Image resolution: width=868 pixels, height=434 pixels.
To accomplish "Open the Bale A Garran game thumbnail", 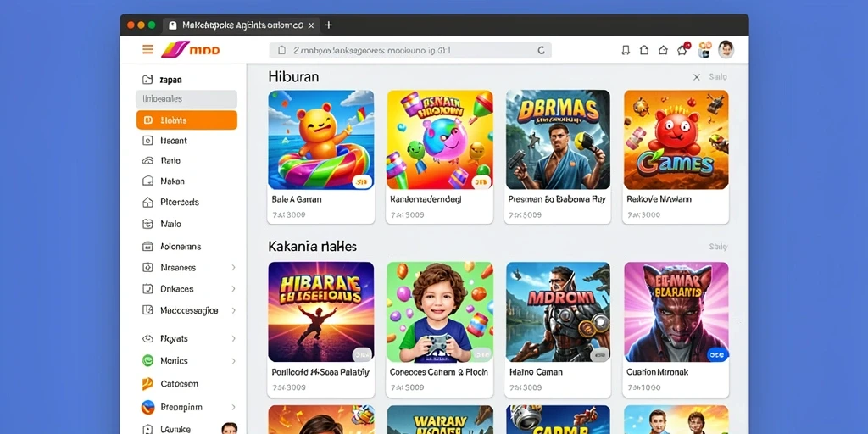I will 321,140.
